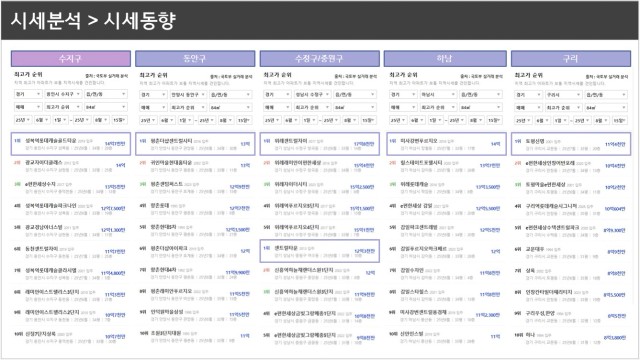Click the 1위 성복역롯데캐슬골드타운 listing
Viewport: 640px width, 360px height.
pos(71,144)
